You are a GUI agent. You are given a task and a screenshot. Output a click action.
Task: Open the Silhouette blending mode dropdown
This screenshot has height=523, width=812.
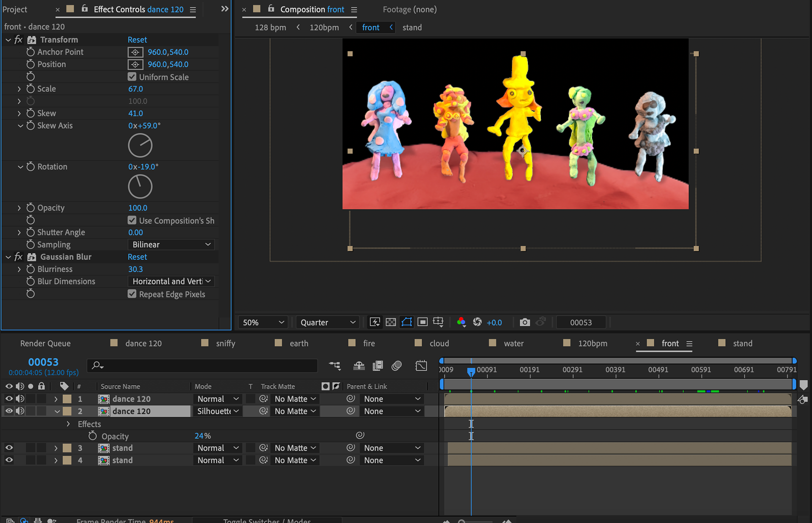point(218,411)
